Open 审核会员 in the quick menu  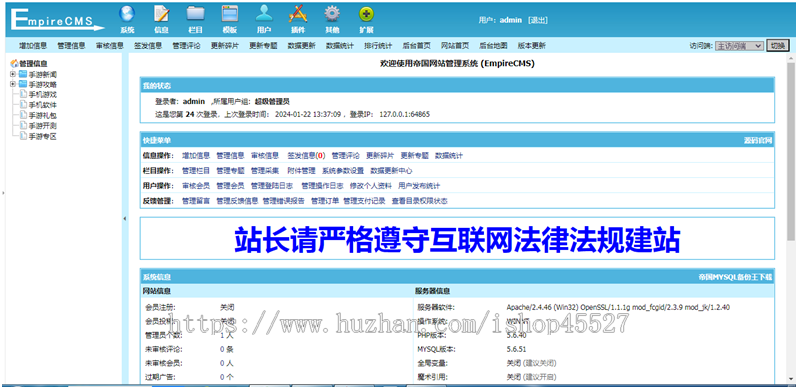click(196, 186)
